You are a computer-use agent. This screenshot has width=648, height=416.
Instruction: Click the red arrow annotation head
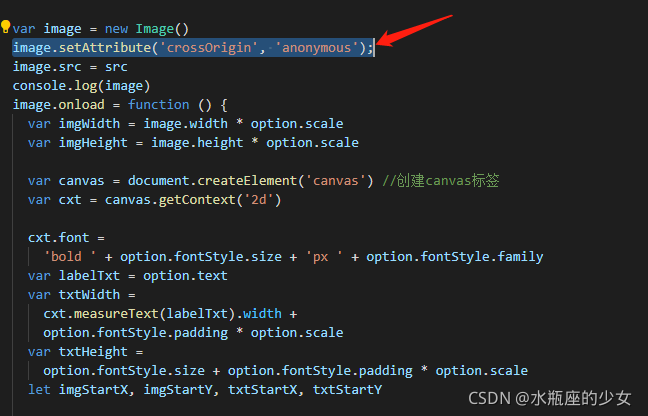click(386, 44)
